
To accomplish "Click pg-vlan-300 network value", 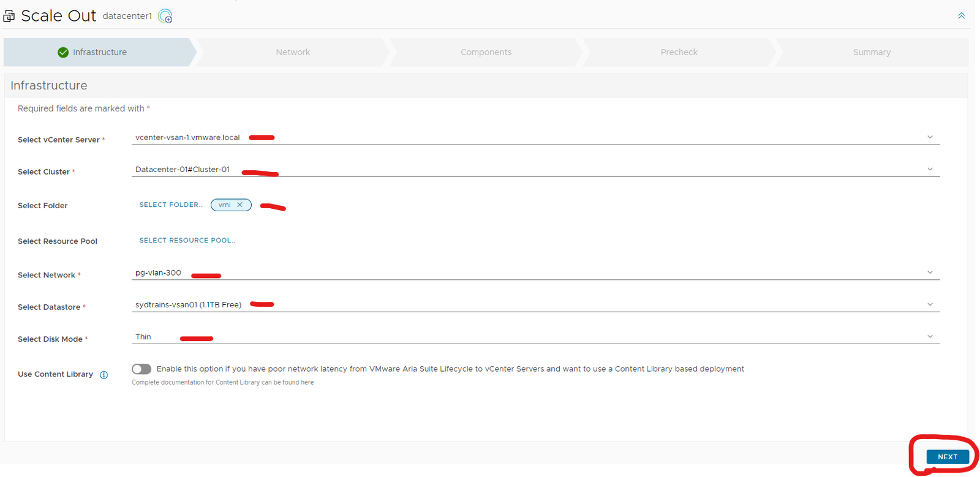I will [x=158, y=273].
